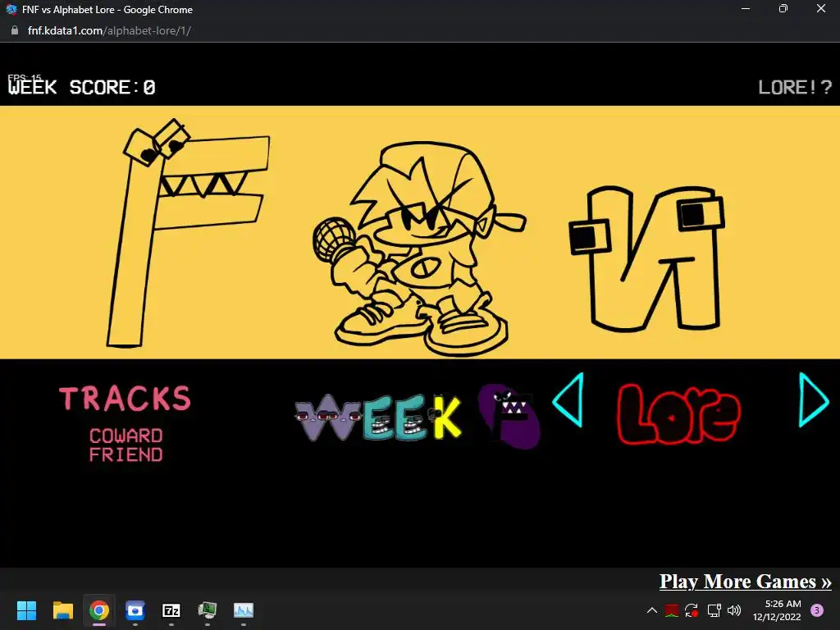Click the TRACKS heading
This screenshot has width=840, height=630.
(125, 399)
